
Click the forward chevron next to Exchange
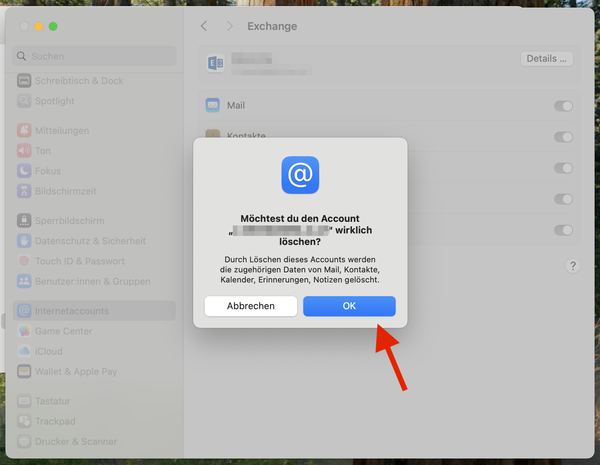pyautogui.click(x=229, y=26)
